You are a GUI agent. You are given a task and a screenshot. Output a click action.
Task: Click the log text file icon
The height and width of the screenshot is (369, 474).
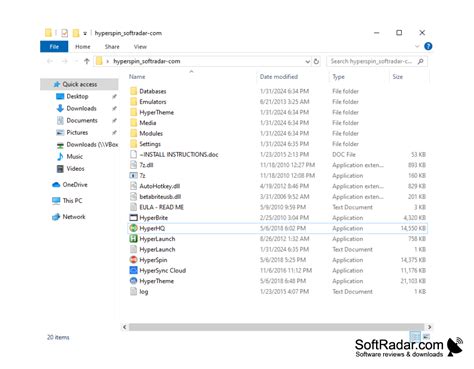click(x=133, y=291)
